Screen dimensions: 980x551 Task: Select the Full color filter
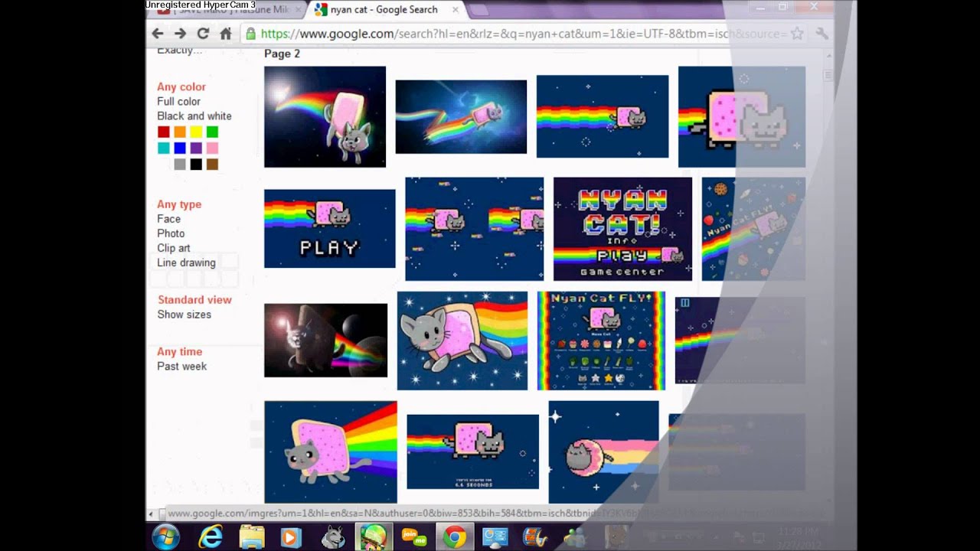(178, 102)
